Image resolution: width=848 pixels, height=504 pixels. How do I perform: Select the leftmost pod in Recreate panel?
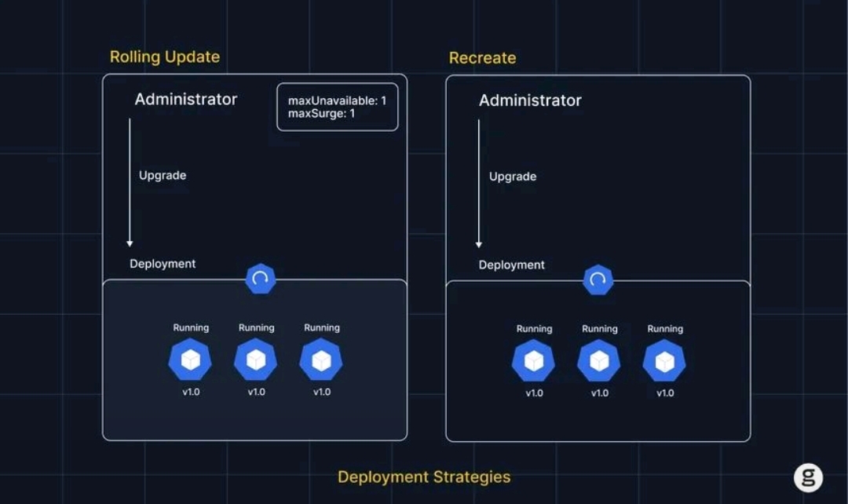click(534, 361)
